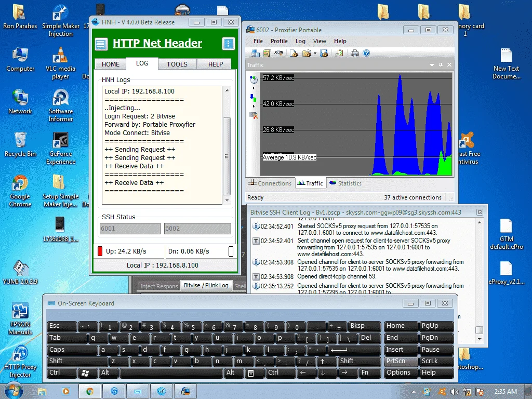This screenshot has height=399, width=532.
Task: Click HNH Logs scrollbar down arrow
Action: tap(227, 201)
